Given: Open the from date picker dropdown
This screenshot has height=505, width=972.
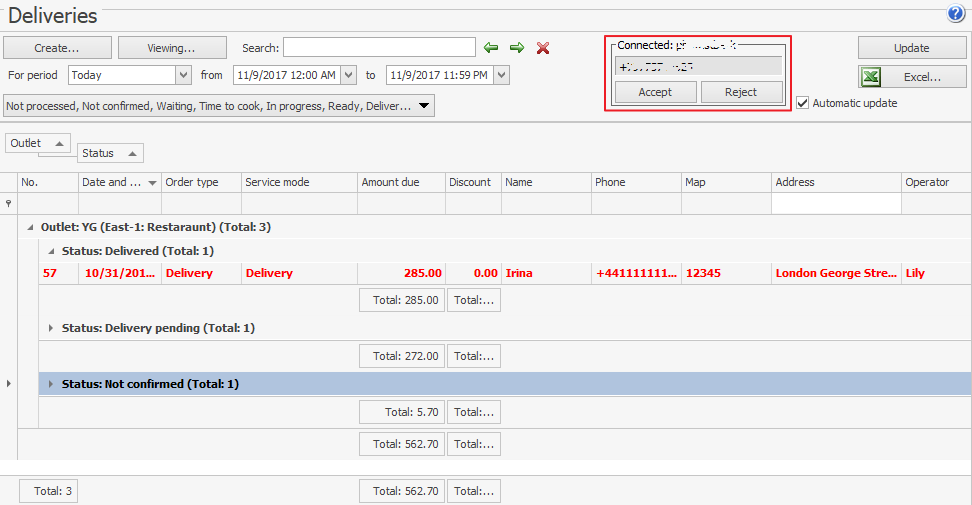Looking at the screenshot, I should (x=348, y=75).
